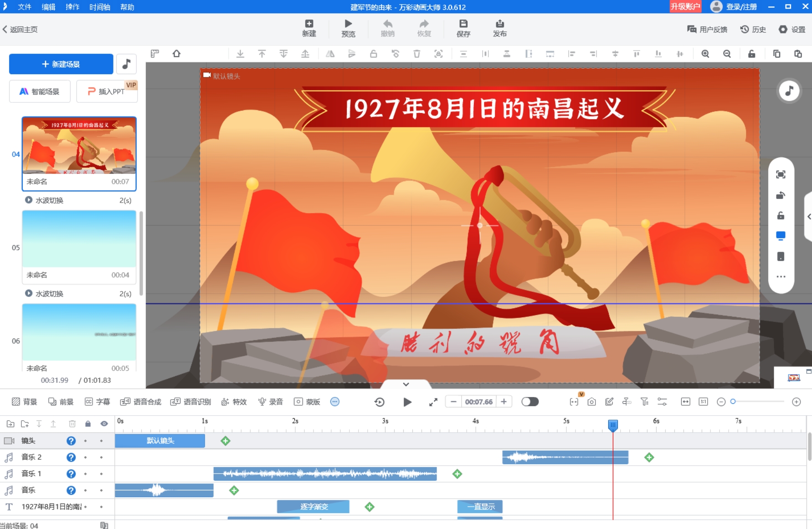The width and height of the screenshot is (812, 529).
Task: Open the more options ellipsis on canvas sidebar
Action: (x=781, y=277)
